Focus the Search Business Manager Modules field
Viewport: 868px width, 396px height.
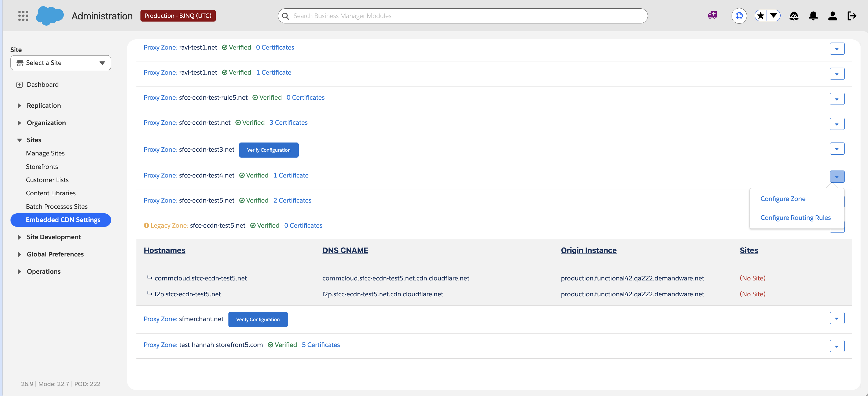point(463,16)
